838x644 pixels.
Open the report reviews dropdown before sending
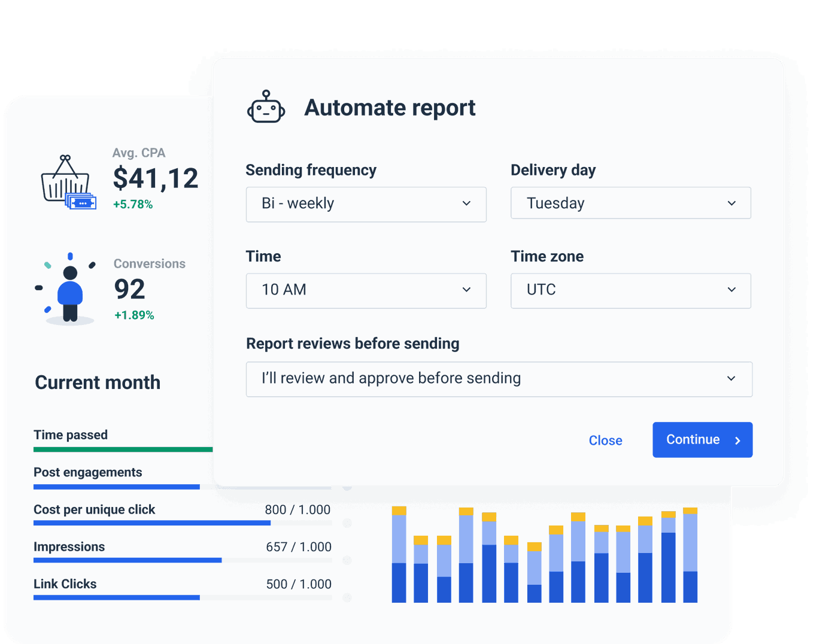point(499,379)
